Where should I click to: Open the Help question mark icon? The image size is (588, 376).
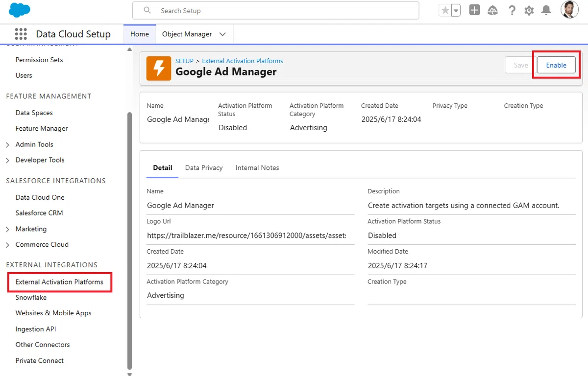(x=512, y=10)
